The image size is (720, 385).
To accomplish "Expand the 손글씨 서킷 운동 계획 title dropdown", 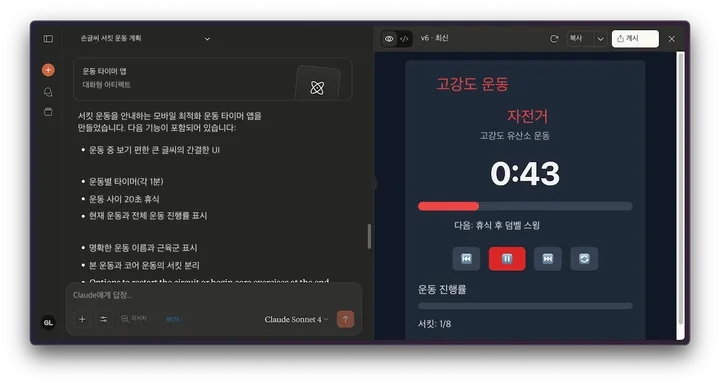I will point(207,39).
